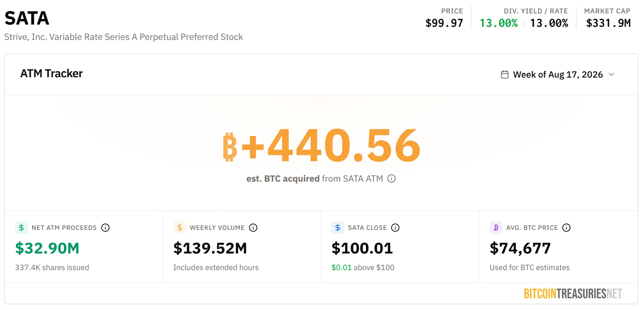
Task: Open the BitcoinTreasuries.net logo link
Action: tap(573, 293)
